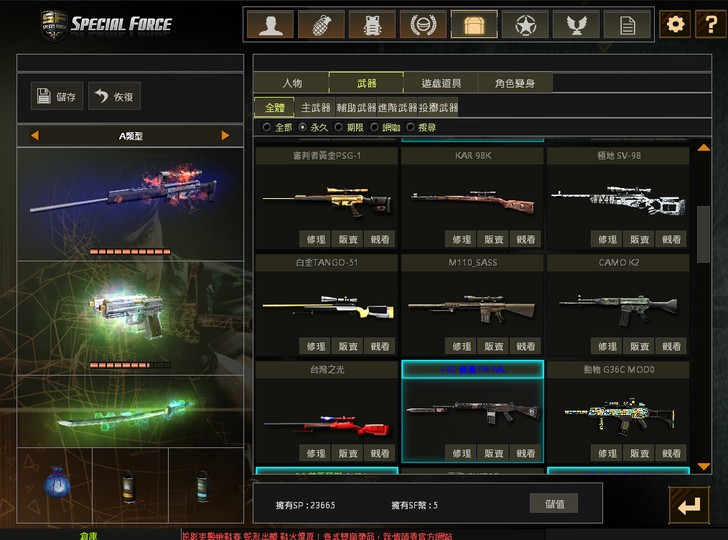This screenshot has height=540, width=728.
Task: Select the 搜尋 radio button option
Action: [410, 127]
